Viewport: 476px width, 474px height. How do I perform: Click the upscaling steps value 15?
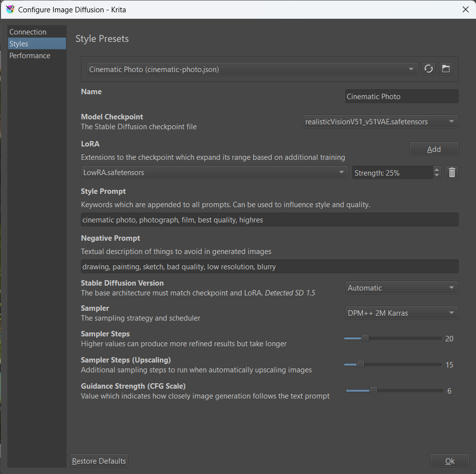449,365
